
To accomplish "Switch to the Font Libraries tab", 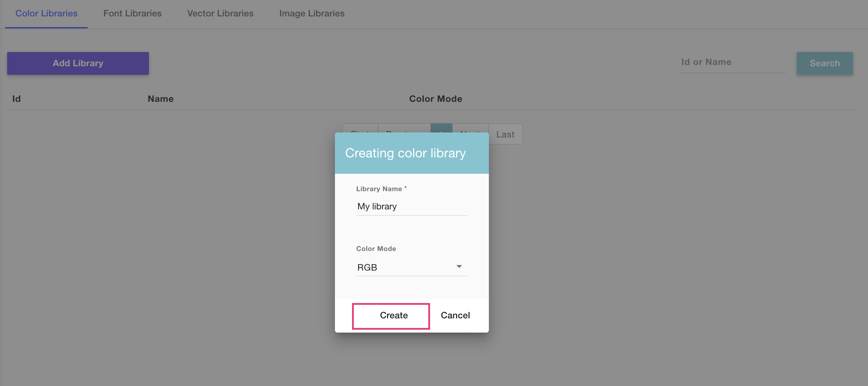I will 132,14.
